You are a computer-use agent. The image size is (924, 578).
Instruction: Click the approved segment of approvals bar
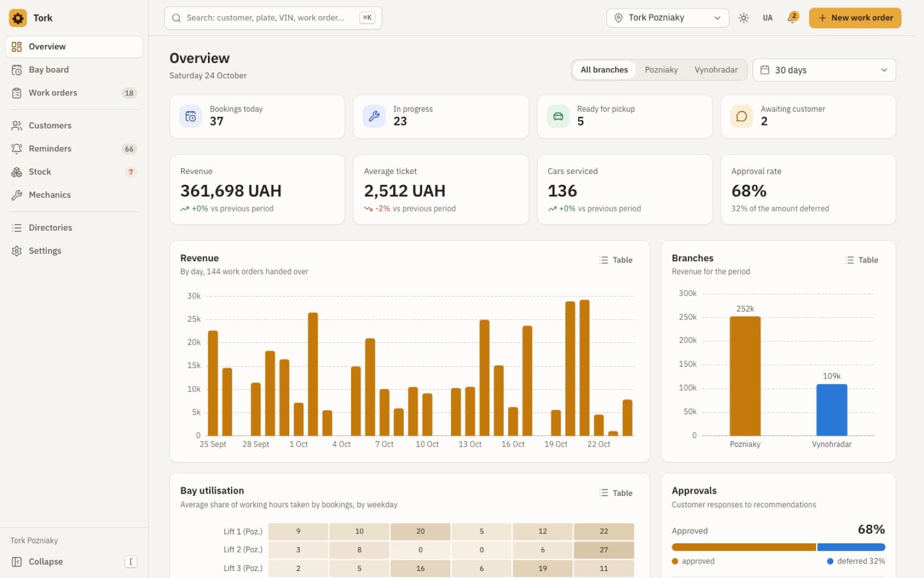pos(744,547)
